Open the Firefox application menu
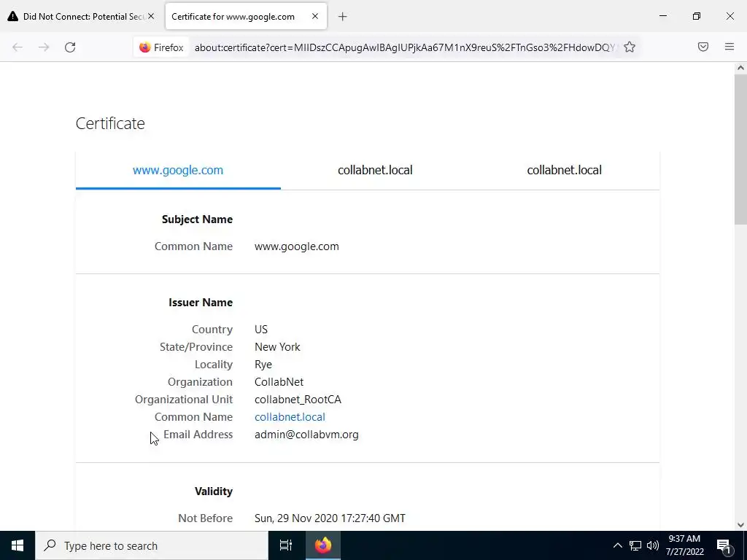The height and width of the screenshot is (560, 747). coord(729,47)
